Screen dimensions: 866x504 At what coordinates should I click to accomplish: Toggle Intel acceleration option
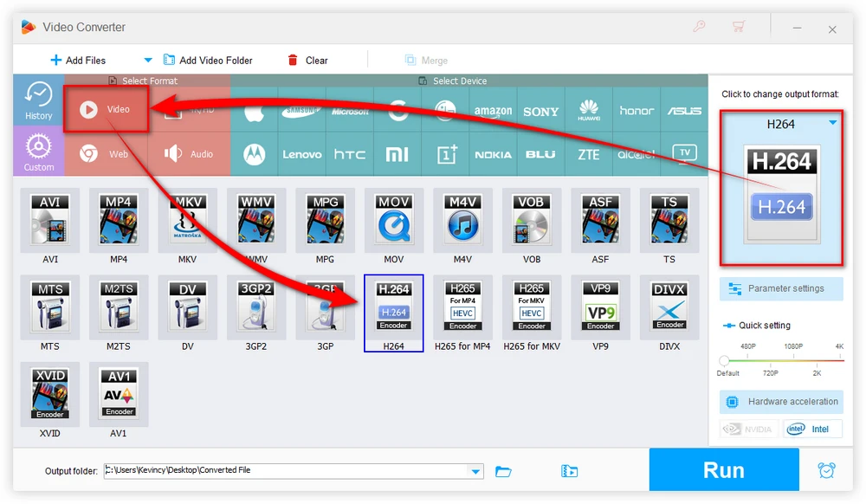812,429
